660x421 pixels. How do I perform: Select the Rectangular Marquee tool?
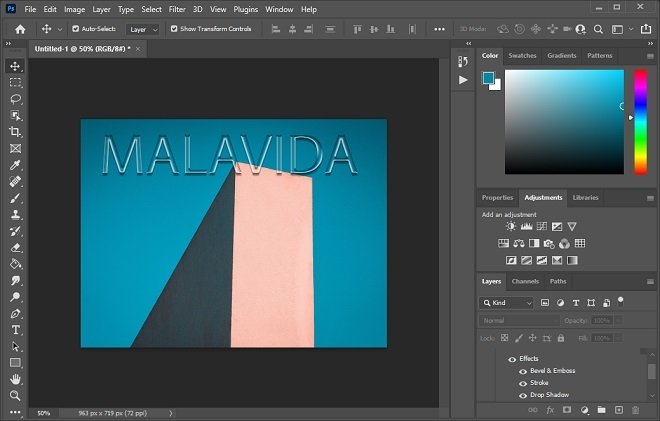(15, 83)
